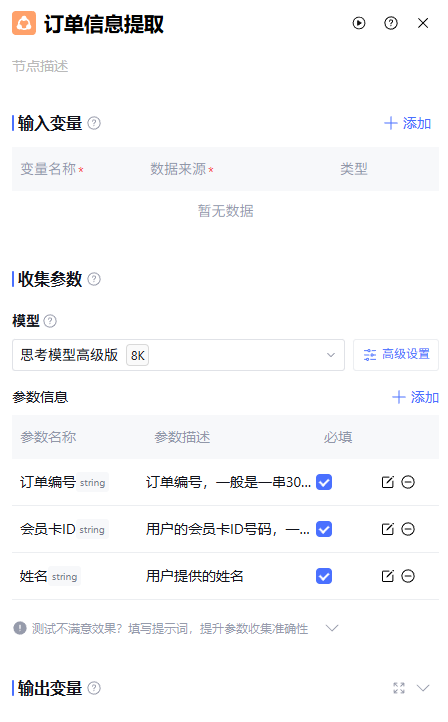The image size is (448, 722).
Task: Toggle required checkbox for 姓名
Action: (x=324, y=576)
